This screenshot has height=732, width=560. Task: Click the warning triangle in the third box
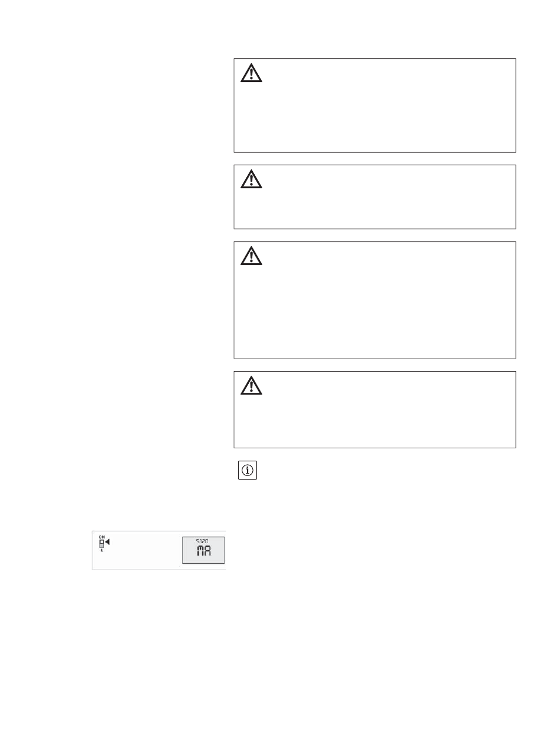(x=251, y=256)
